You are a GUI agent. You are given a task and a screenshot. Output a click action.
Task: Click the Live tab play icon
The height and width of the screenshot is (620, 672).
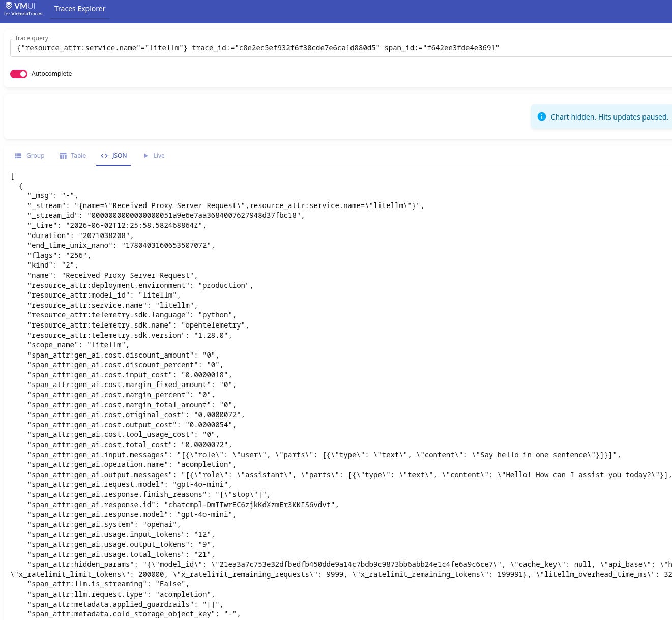(x=145, y=156)
